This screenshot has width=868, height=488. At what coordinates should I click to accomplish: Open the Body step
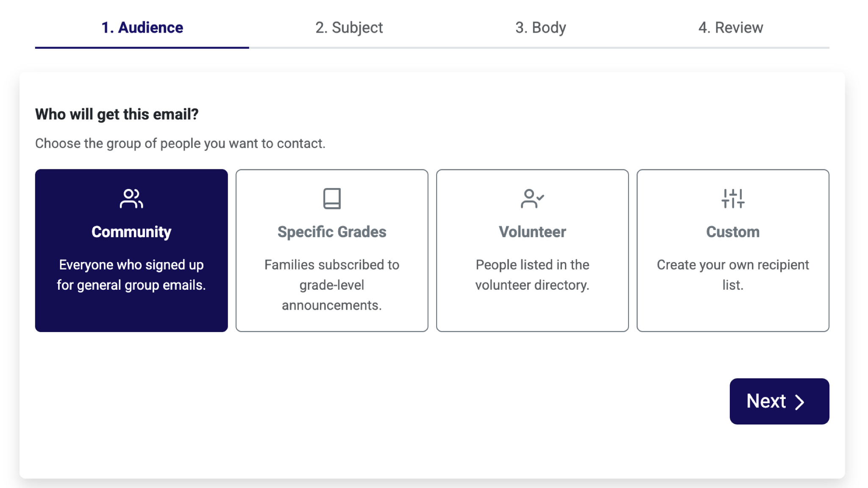540,27
